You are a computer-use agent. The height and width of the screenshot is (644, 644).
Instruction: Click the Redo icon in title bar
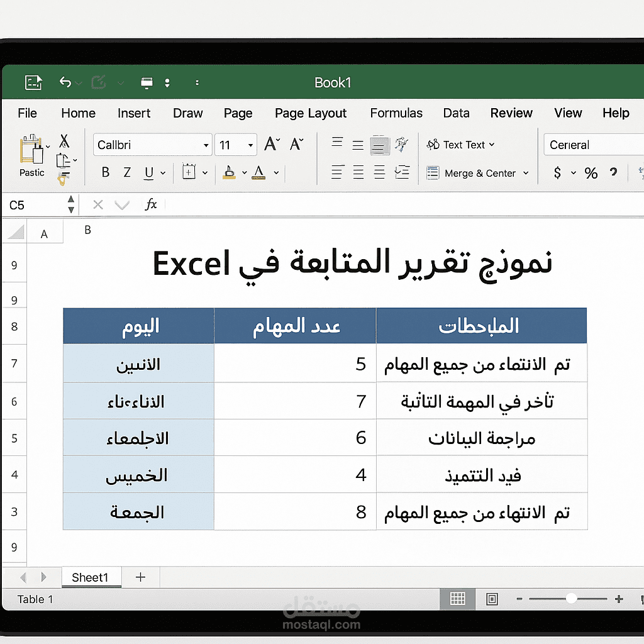click(99, 82)
